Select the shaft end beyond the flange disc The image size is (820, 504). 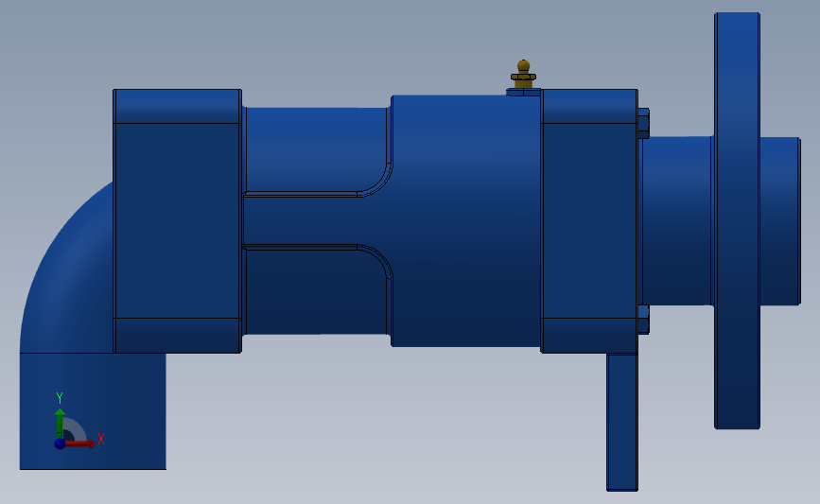pos(779,220)
